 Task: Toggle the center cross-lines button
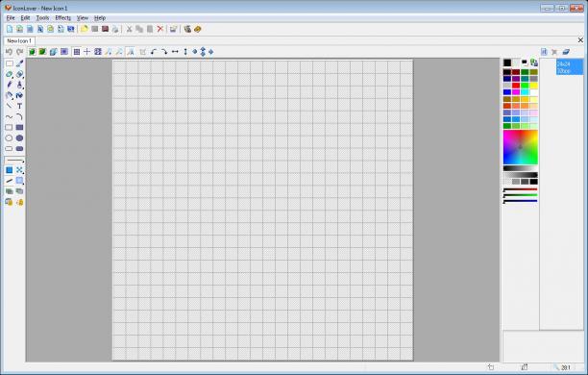(x=87, y=52)
